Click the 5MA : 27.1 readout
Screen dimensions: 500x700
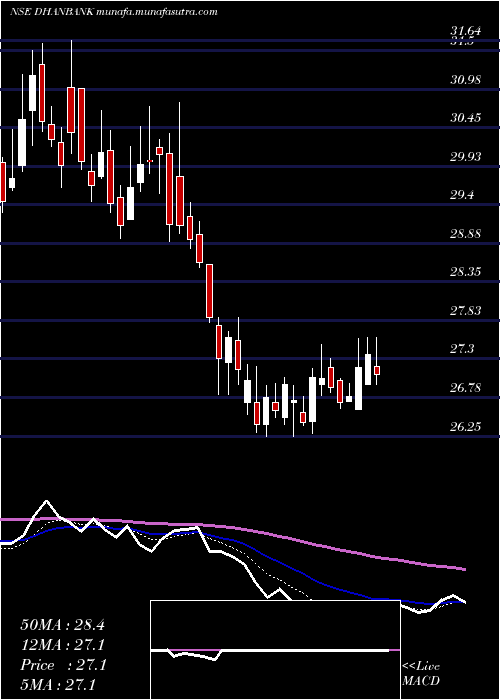coord(59,685)
